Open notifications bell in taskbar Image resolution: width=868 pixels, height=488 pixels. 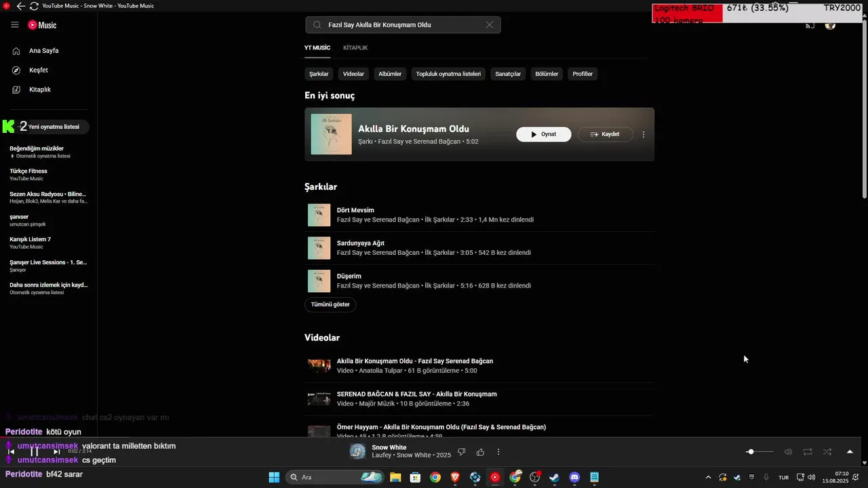(x=856, y=477)
